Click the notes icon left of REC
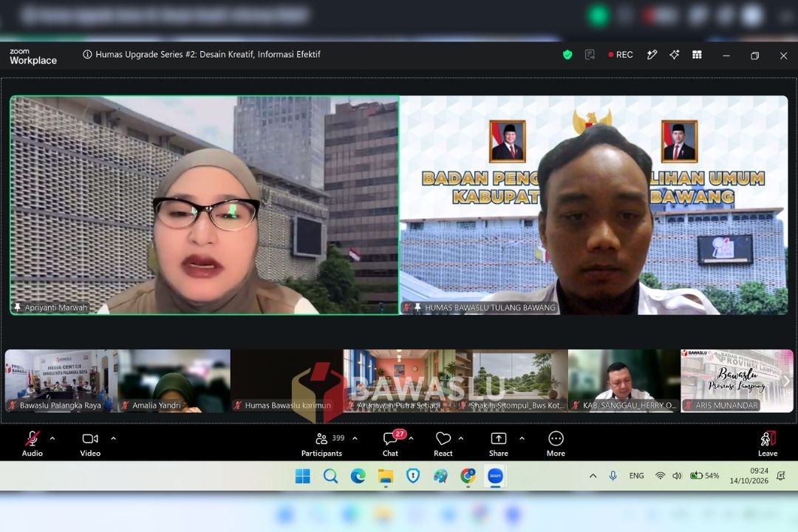Screen dimensions: 798x532 (x=590, y=55)
